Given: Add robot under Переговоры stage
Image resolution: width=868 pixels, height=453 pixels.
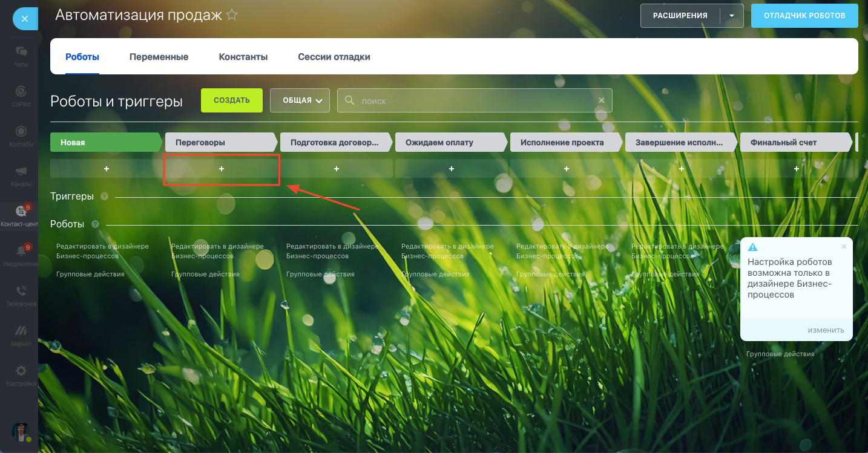Looking at the screenshot, I should pyautogui.click(x=222, y=169).
